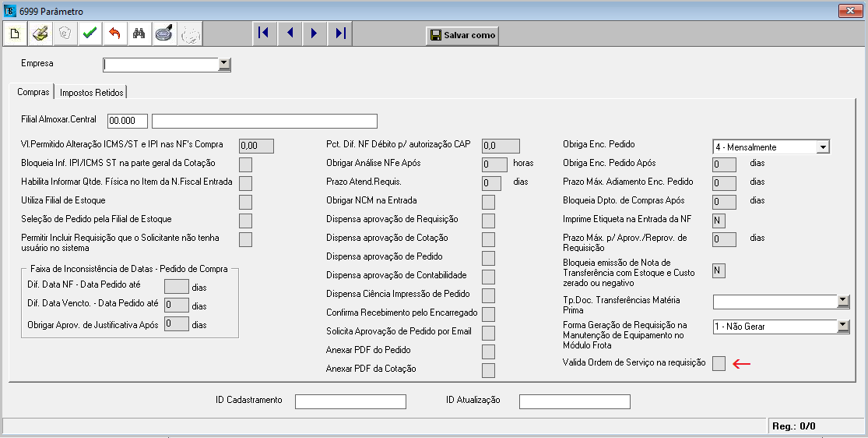Viewport: 868px width, 438px height.
Task: Click Pct. Dif. NF Débito value field
Action: [501, 146]
